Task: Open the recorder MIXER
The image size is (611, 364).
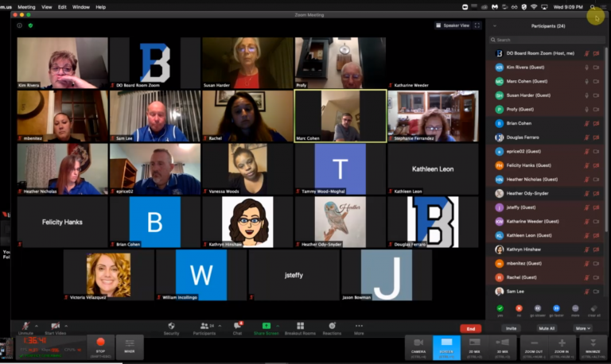Action: [130, 346]
